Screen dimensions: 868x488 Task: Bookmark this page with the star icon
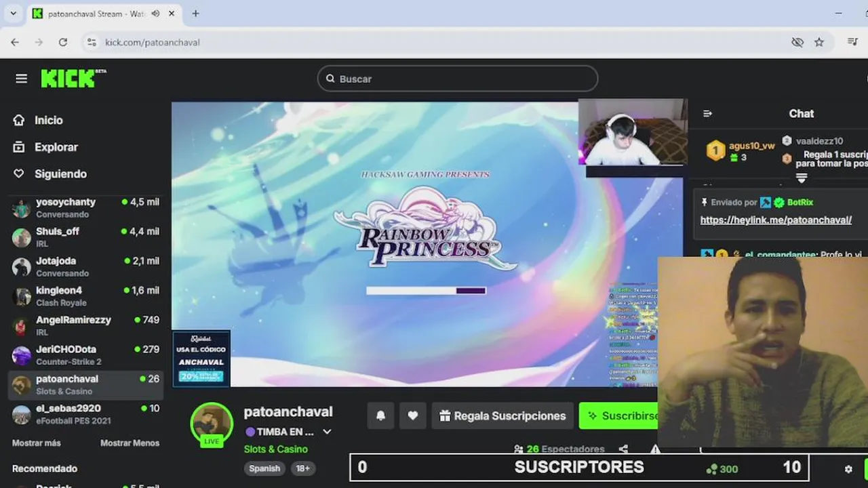pos(819,42)
